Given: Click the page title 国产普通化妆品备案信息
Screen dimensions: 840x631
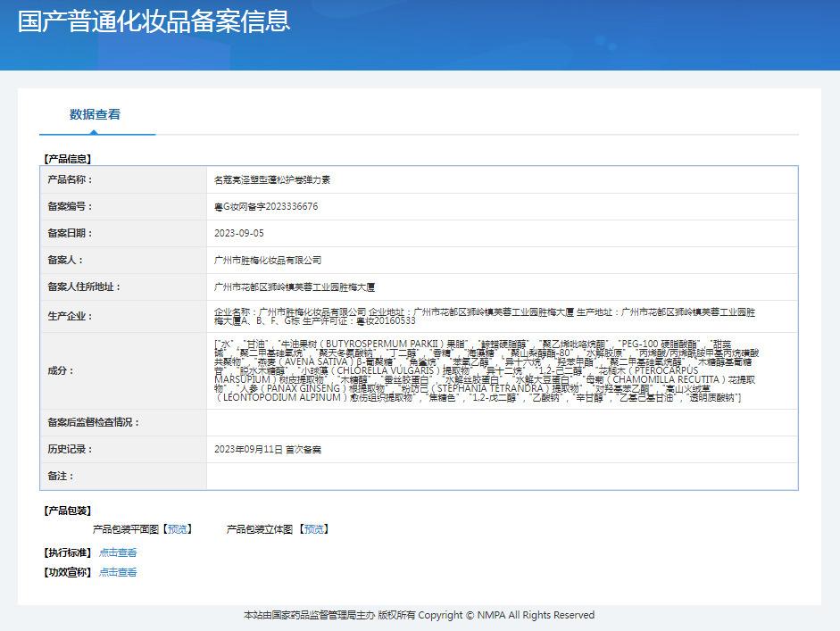Looking at the screenshot, I should (x=154, y=21).
